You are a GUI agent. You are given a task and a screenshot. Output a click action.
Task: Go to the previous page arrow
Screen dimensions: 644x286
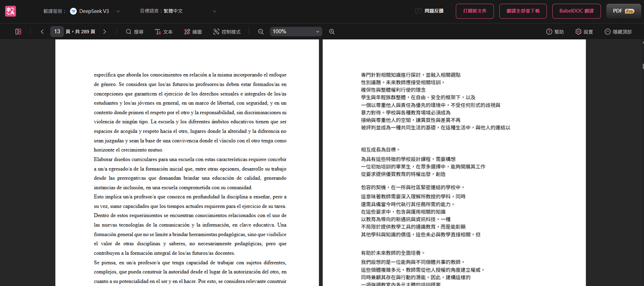[42, 32]
